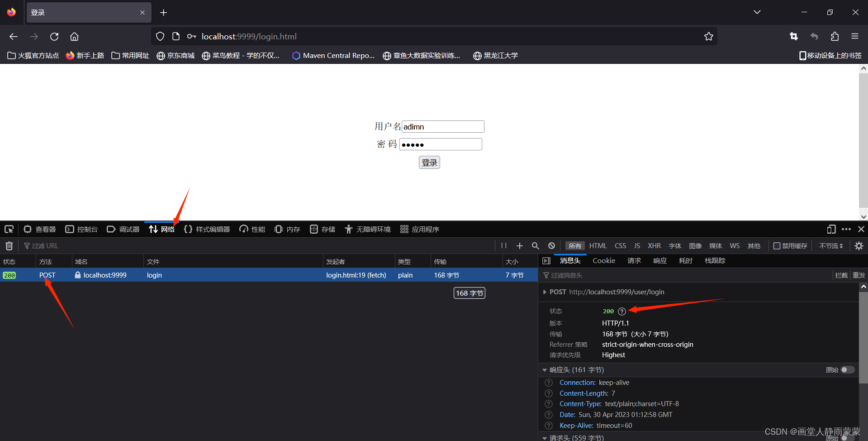Toggle the 原始 raw headers switch
The height and width of the screenshot is (441, 868).
pyautogui.click(x=847, y=370)
